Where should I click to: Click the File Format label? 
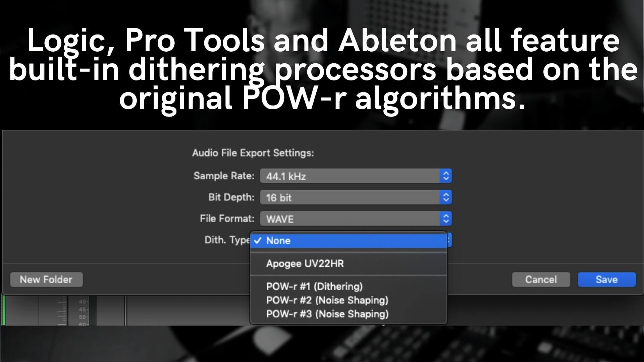227,219
